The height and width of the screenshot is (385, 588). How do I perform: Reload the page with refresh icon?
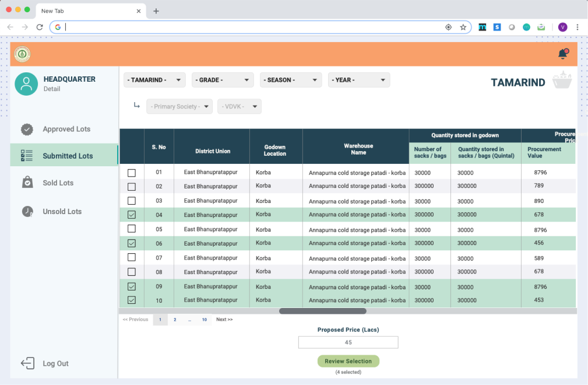tap(40, 27)
